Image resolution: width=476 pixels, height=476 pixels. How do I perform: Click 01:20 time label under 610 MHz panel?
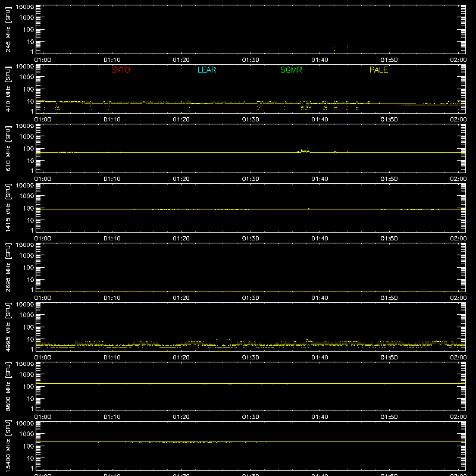coord(181,179)
